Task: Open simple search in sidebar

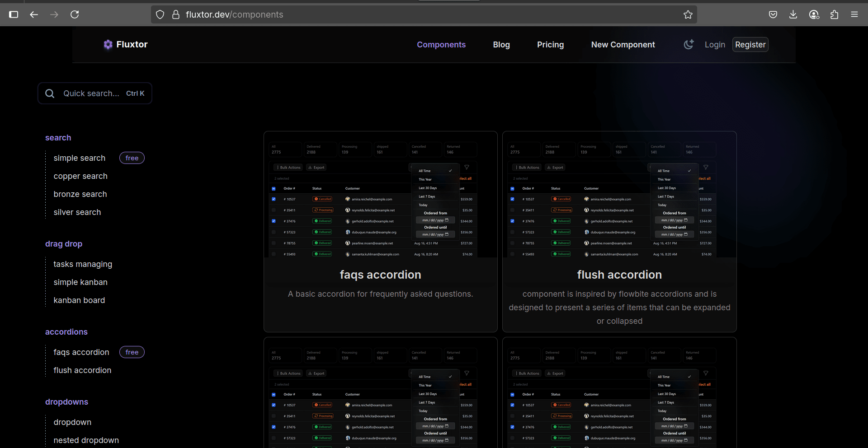Action: 80,158
